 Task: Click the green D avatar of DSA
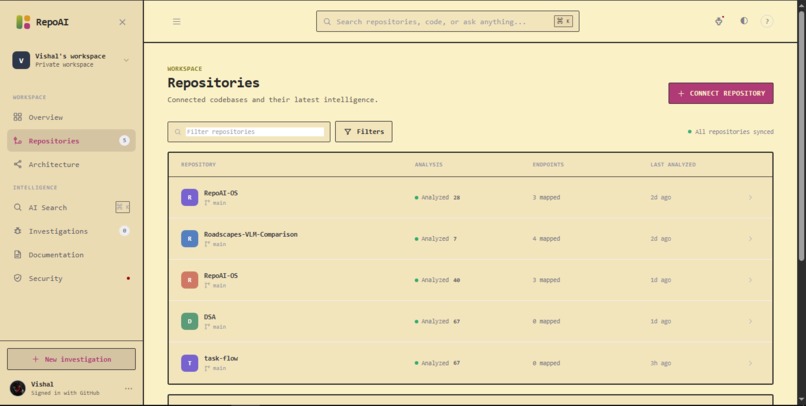click(x=190, y=321)
